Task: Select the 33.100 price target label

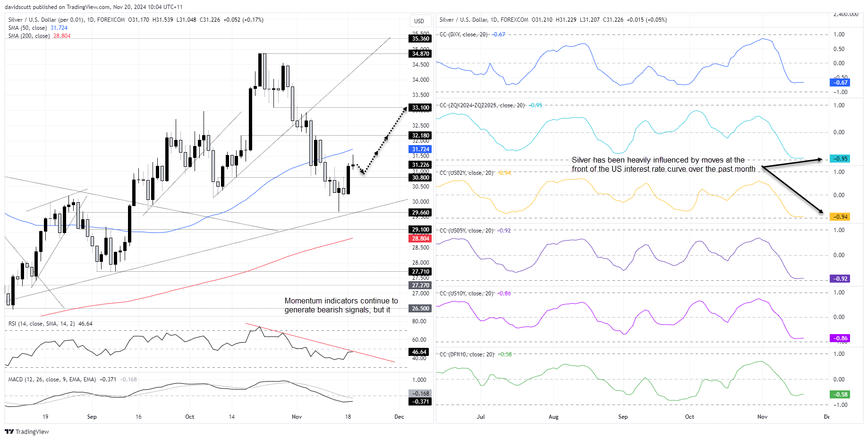Action: (420, 108)
